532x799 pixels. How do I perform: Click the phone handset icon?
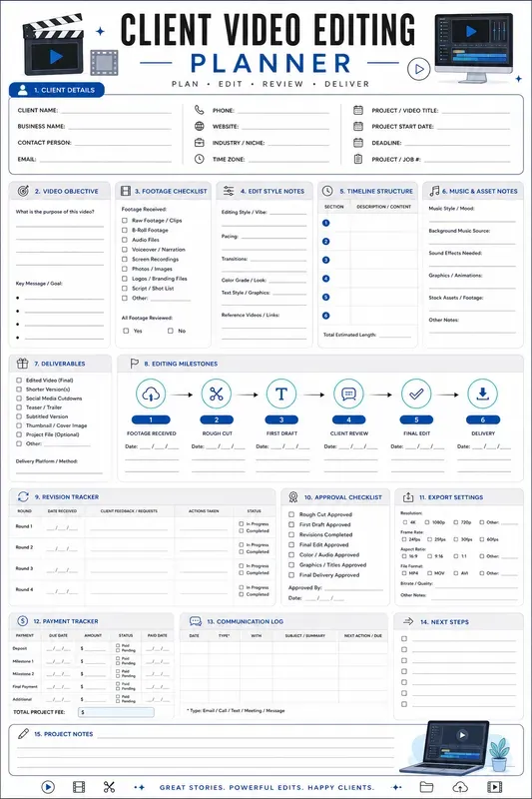click(x=199, y=110)
